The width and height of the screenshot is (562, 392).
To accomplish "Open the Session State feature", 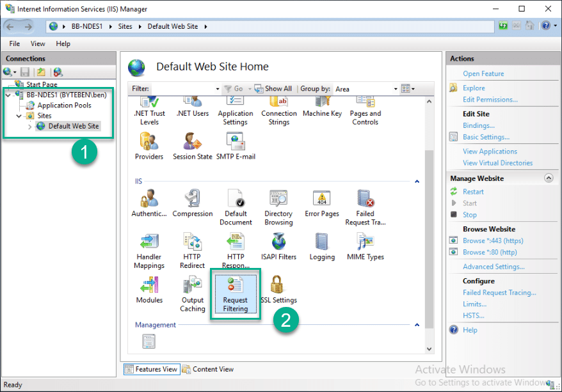I will (x=193, y=146).
